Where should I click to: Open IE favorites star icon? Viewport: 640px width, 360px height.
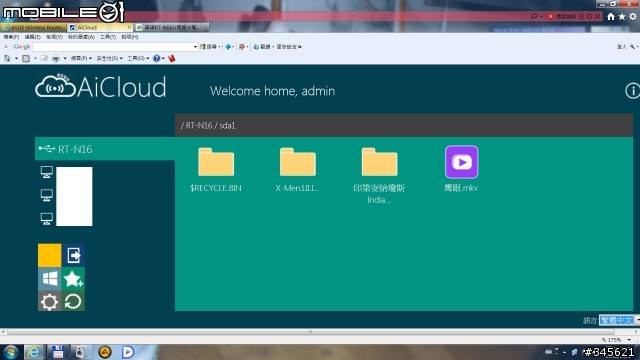pyautogui.click(x=622, y=16)
